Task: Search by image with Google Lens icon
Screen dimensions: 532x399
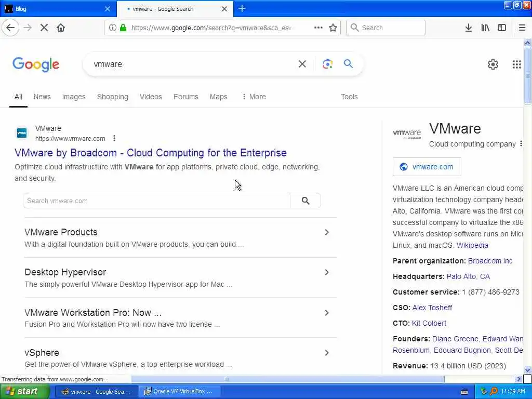Action: pos(327,64)
